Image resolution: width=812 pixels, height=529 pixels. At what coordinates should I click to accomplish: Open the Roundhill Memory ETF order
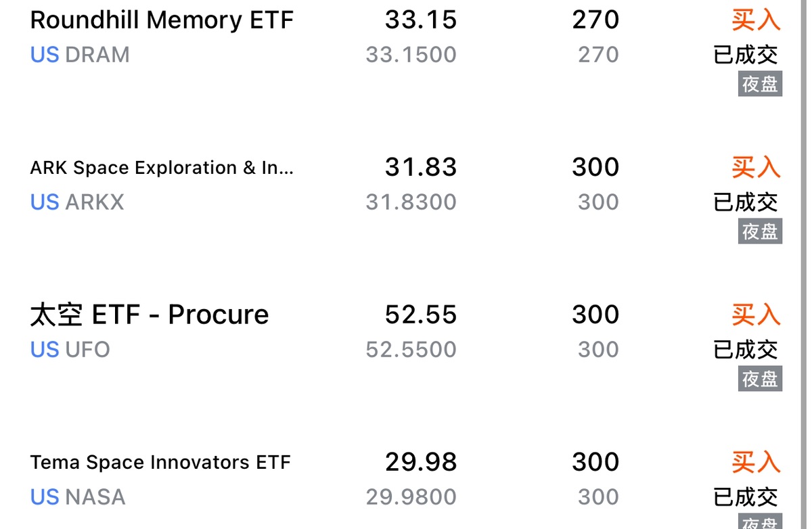pos(162,20)
